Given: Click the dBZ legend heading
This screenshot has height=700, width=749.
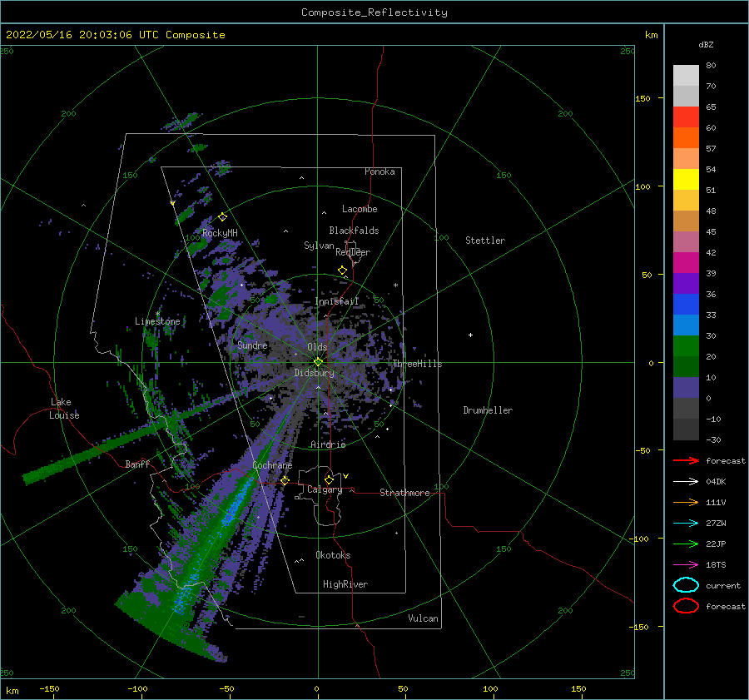Looking at the screenshot, I should click(706, 44).
